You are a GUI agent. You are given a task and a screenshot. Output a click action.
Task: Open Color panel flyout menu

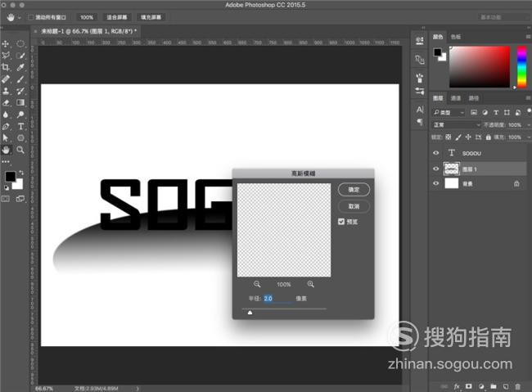(x=528, y=37)
